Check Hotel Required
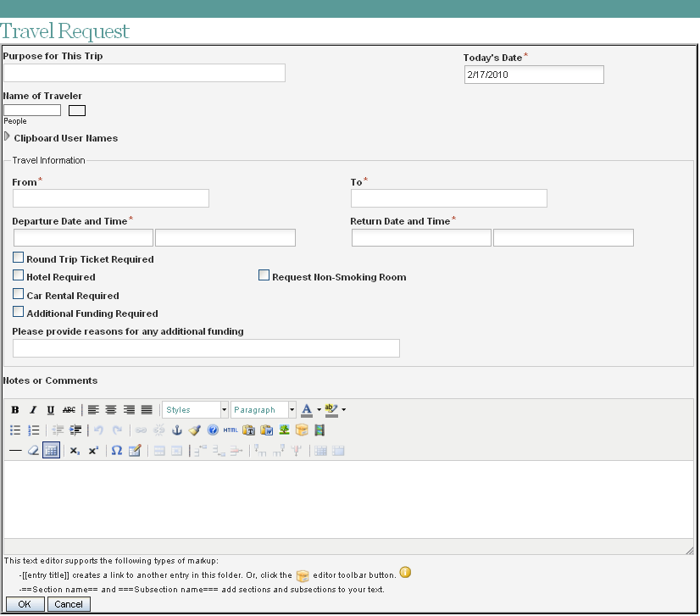Viewport: 700px width, 616px height. coord(19,275)
